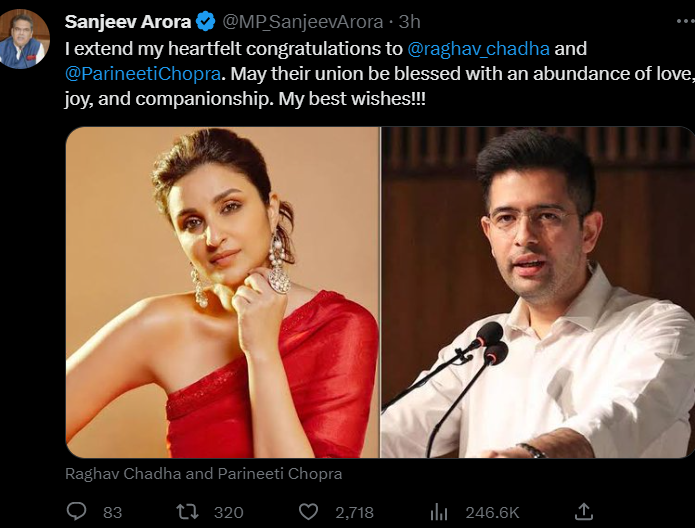695x528 pixels.
Task: Click the 320 retweets count
Action: pos(229,512)
